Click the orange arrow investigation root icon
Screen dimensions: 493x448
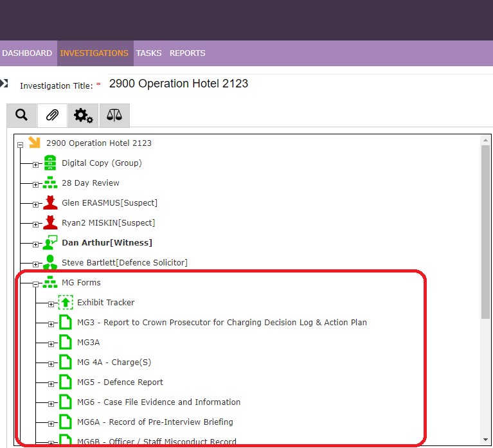coord(34,142)
